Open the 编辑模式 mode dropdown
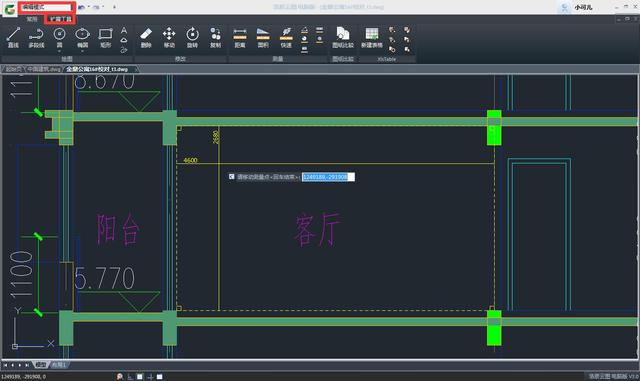 coord(46,7)
